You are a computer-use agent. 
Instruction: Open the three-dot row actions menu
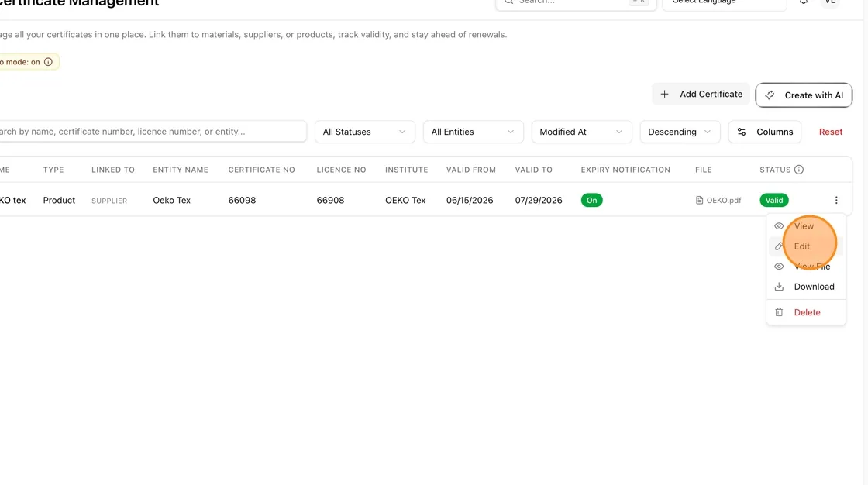pyautogui.click(x=836, y=201)
